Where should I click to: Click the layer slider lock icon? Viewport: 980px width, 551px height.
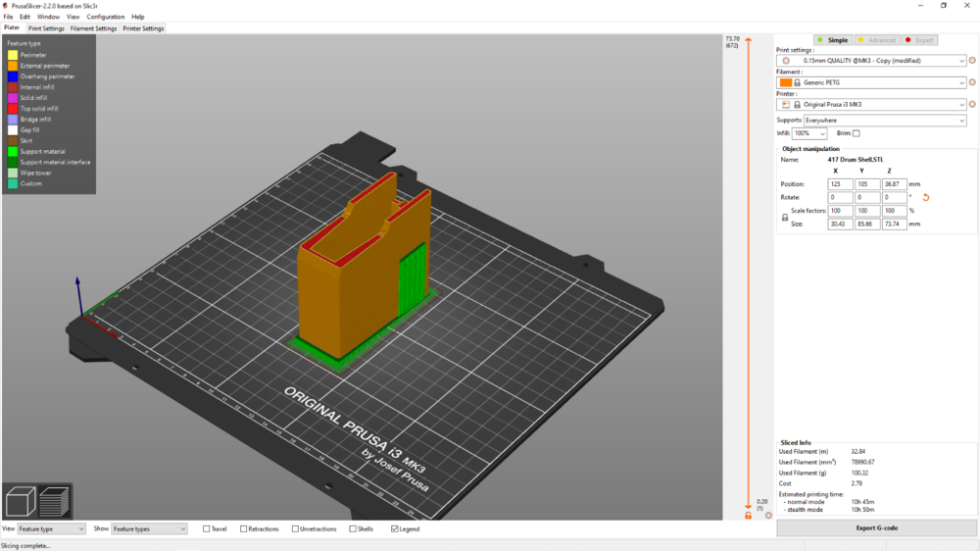[x=748, y=515]
